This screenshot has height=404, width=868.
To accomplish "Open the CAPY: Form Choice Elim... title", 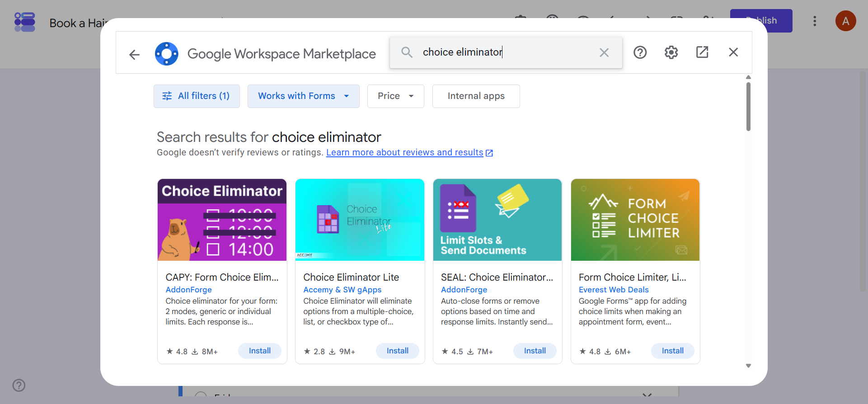I will pyautogui.click(x=222, y=277).
